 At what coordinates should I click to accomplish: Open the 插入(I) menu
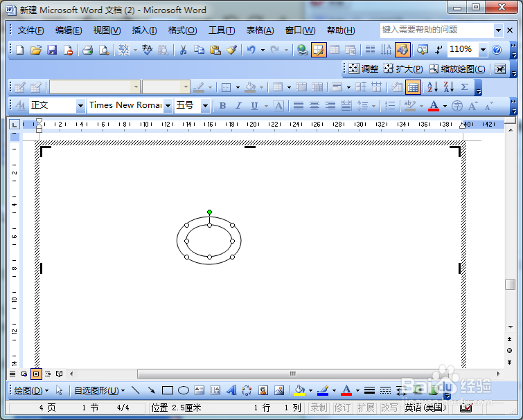click(x=144, y=30)
